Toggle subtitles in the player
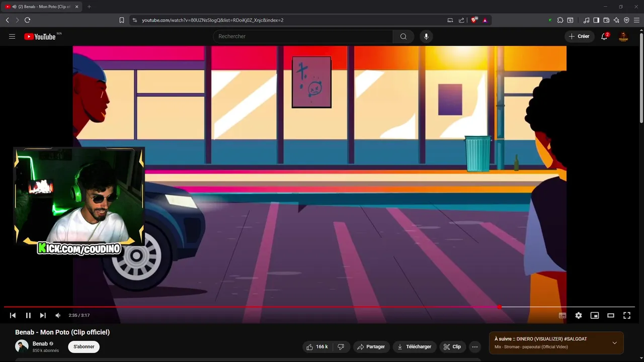The image size is (644, 362). (562, 315)
